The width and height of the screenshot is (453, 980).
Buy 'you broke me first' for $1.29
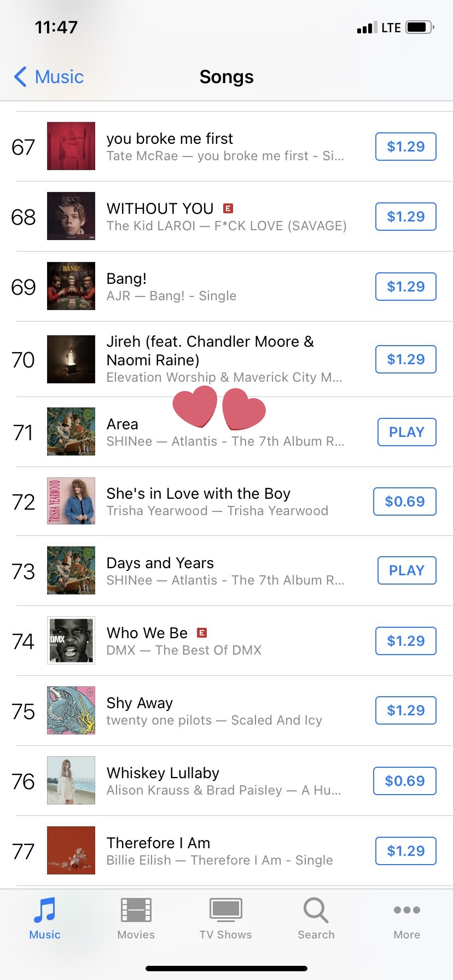(x=405, y=147)
